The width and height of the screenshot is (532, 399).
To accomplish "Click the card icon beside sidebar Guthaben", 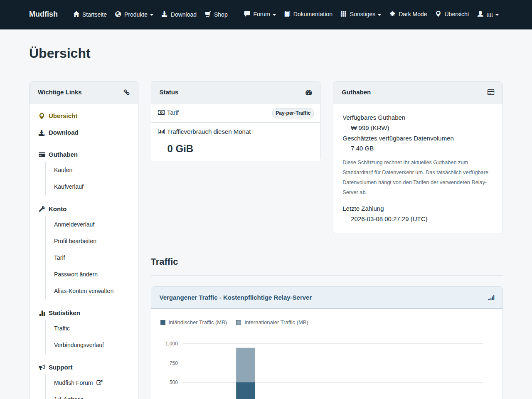I will tap(42, 155).
